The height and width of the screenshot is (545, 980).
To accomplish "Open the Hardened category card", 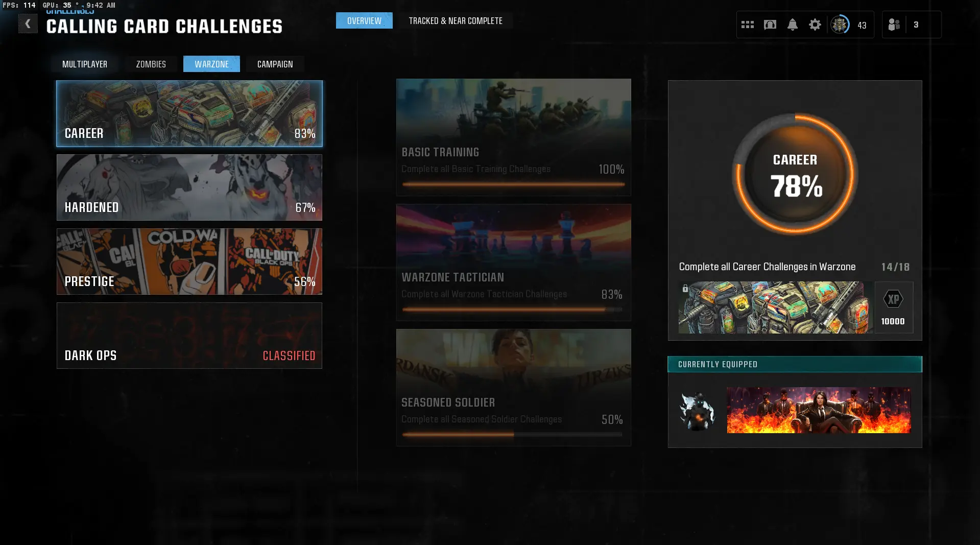I will [x=189, y=187].
